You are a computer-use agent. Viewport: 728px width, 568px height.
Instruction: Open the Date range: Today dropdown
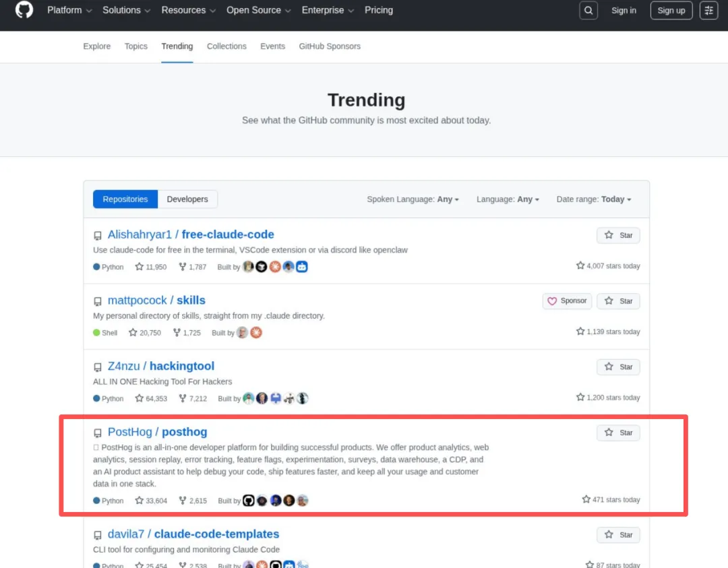pyautogui.click(x=594, y=199)
